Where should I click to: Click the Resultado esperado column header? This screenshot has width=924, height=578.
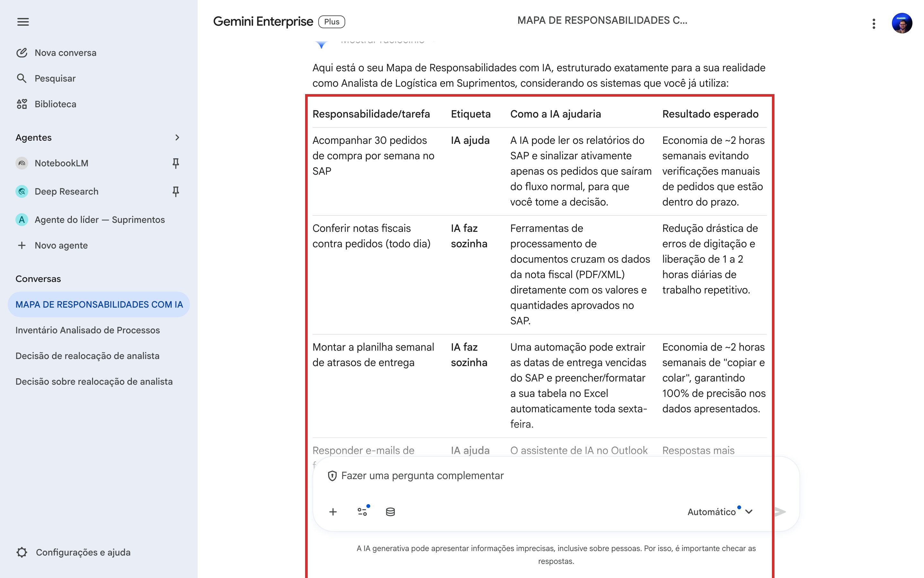[710, 114]
